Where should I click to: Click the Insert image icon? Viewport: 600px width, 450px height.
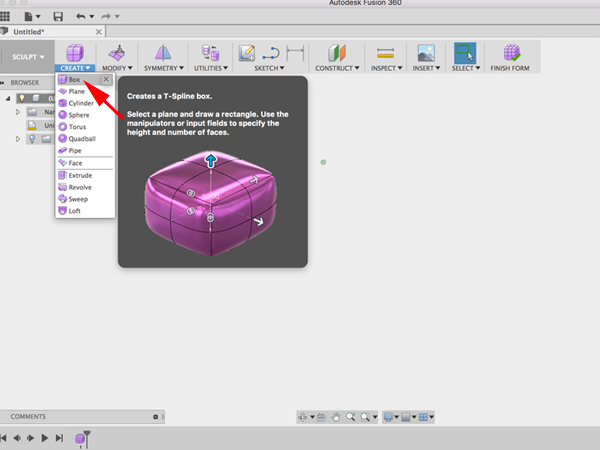[x=426, y=53]
